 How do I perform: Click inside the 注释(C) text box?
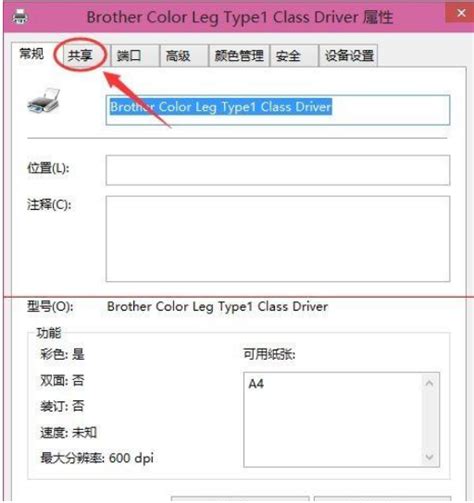pos(278,239)
